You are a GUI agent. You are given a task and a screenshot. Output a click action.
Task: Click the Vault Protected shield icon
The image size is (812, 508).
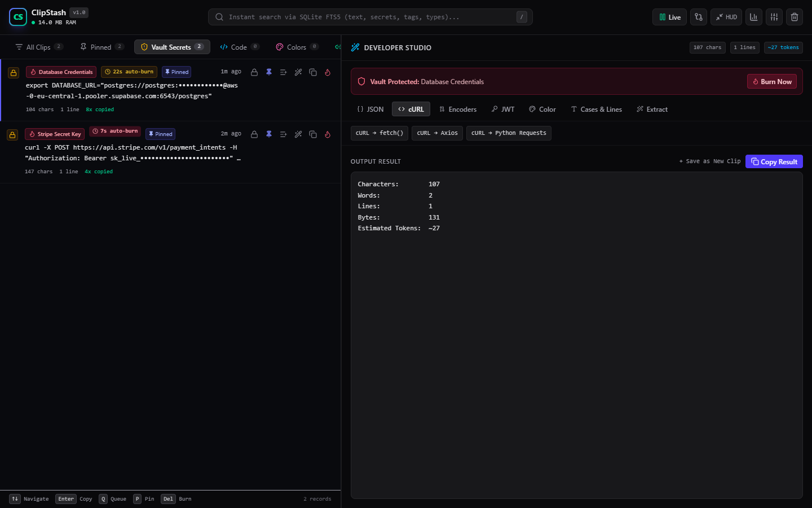tap(361, 81)
